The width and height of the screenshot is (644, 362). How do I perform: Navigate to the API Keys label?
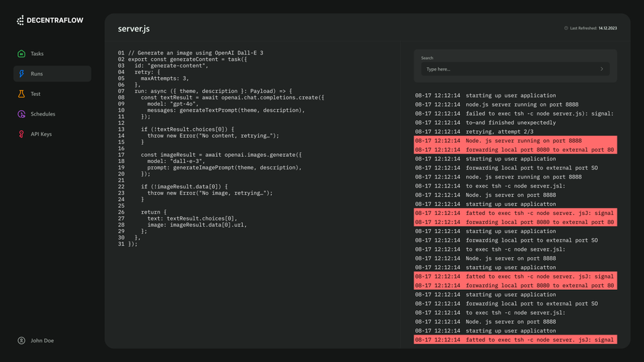point(41,134)
